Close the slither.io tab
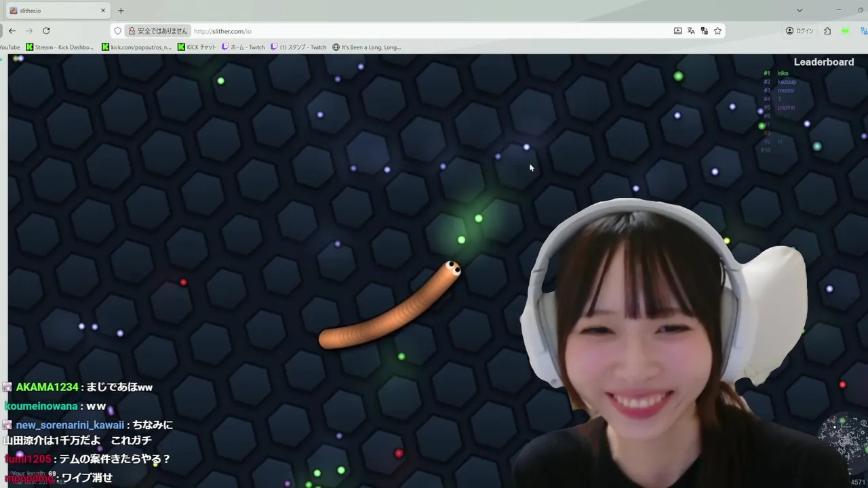This screenshot has width=868, height=488. tap(103, 11)
